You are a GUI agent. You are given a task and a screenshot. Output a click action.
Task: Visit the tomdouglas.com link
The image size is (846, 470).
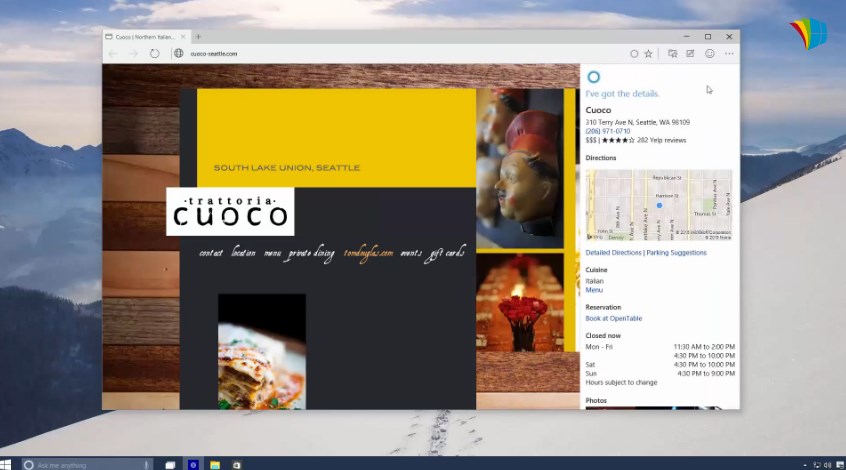[369, 254]
